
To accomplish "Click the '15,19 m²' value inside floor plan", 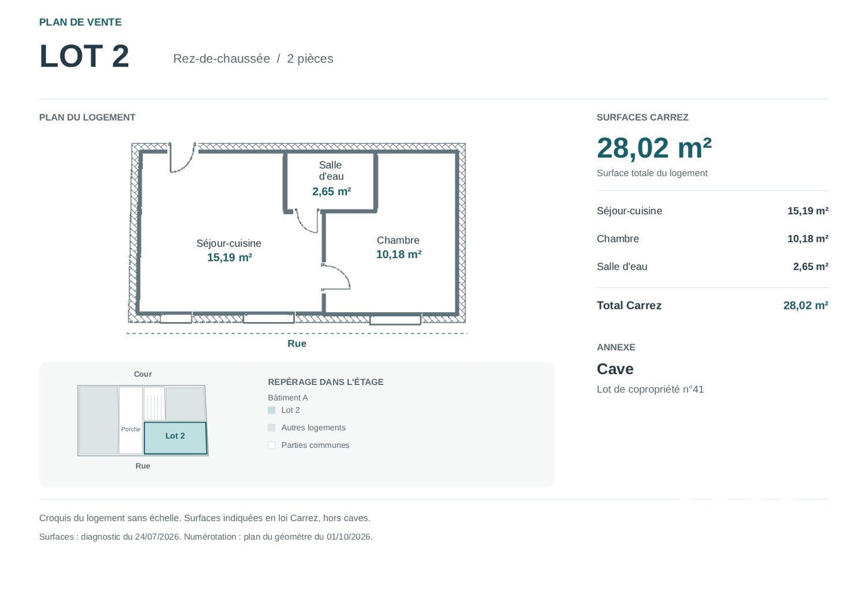I will tap(230, 257).
